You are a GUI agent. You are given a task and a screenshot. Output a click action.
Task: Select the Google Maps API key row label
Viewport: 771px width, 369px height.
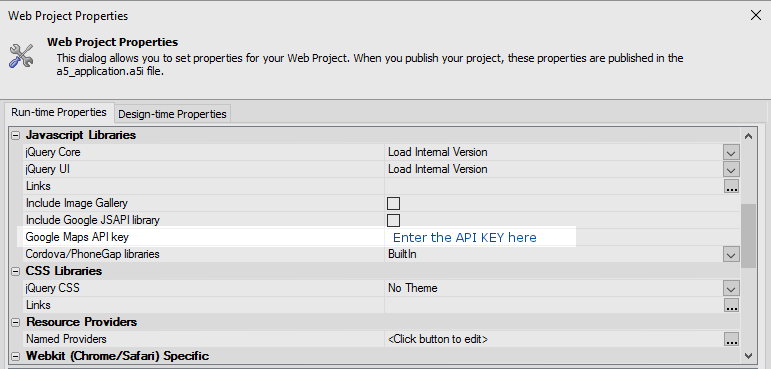tap(77, 237)
